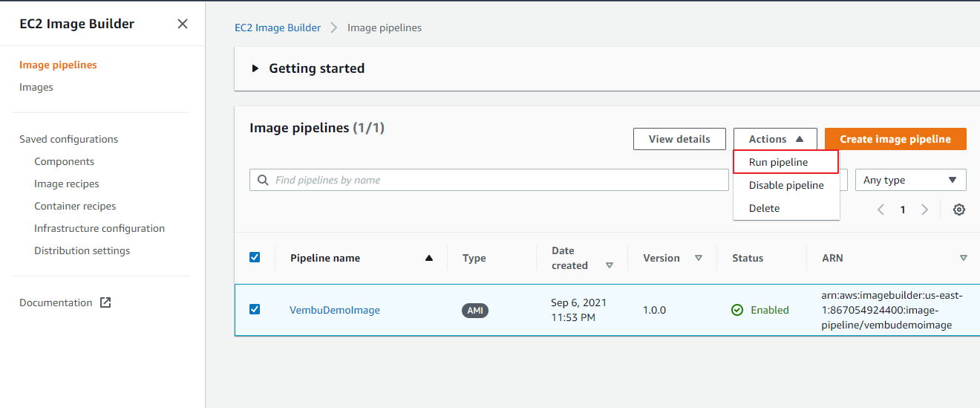
Task: Open Distribution settings in the sidebar
Action: coord(82,250)
